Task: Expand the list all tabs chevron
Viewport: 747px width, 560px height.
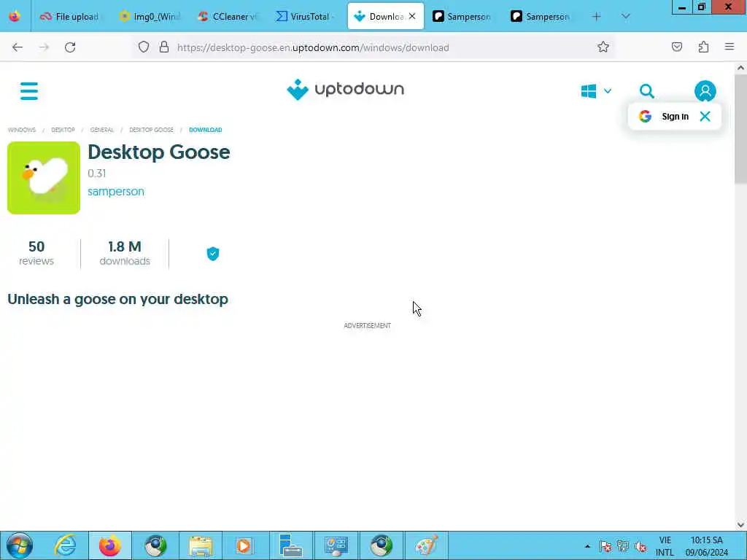Action: 625,17
